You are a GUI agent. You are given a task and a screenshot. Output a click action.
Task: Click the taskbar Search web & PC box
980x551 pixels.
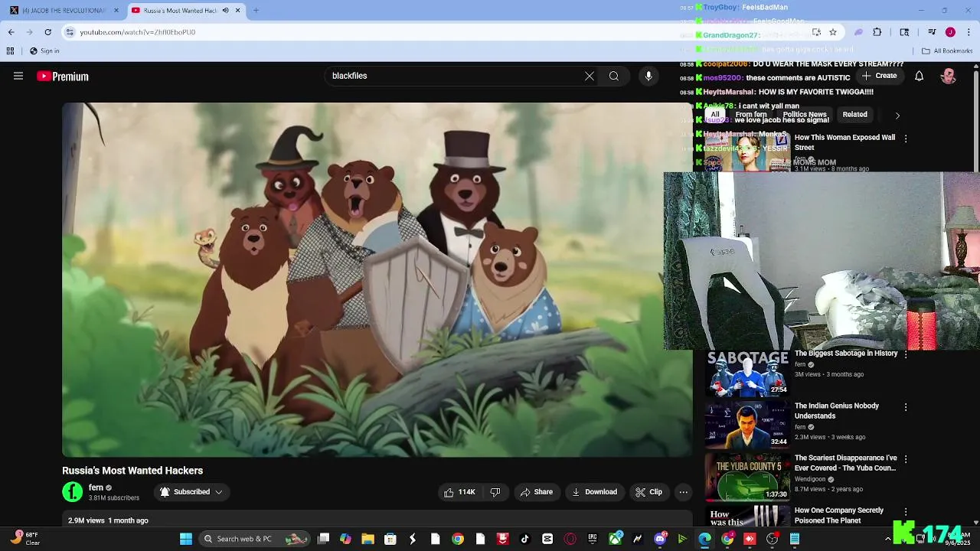(x=254, y=539)
